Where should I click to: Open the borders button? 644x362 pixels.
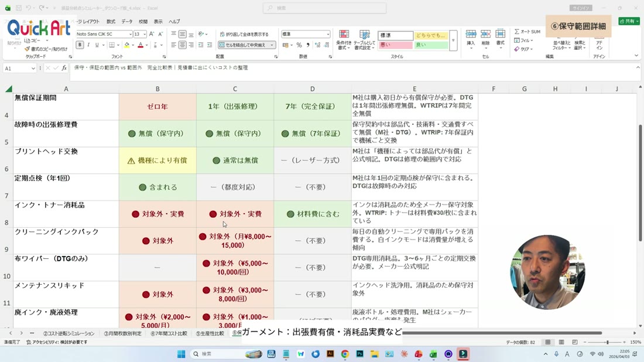pos(112,45)
